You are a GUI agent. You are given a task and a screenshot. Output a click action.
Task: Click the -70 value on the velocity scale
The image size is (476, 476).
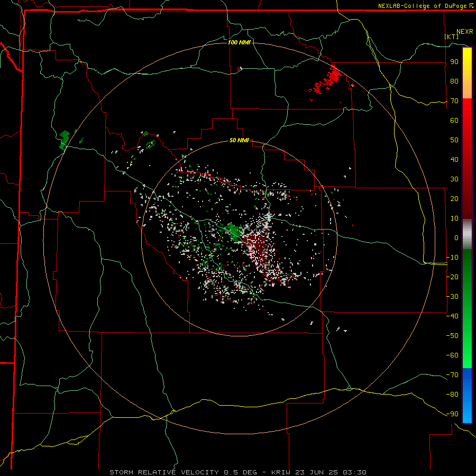(x=453, y=375)
